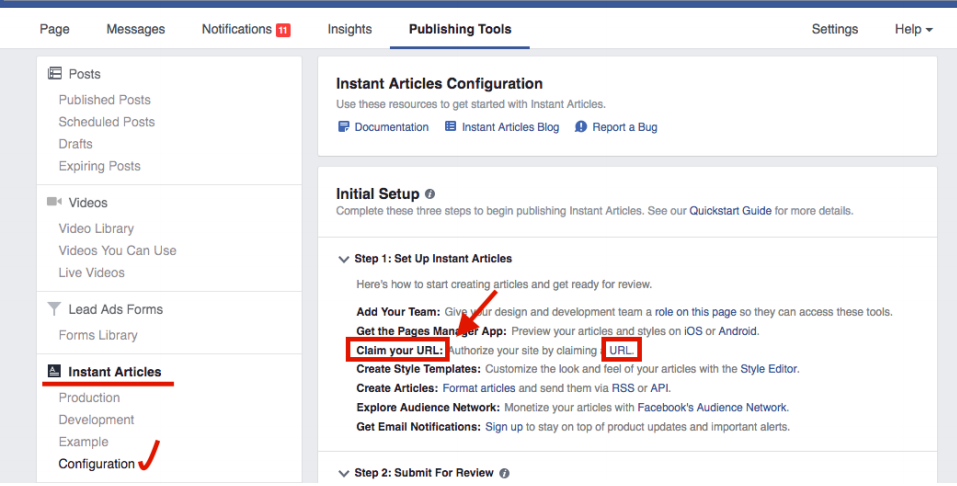Screen dimensions: 957x486
Task: Click the Posts section icon in sidebar
Action: click(x=54, y=74)
